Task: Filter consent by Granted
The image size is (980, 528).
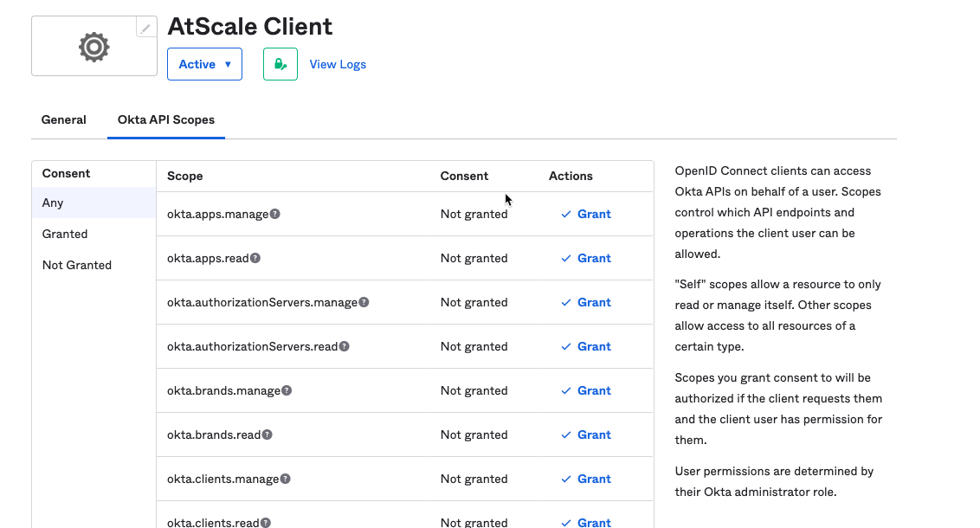Action: pyautogui.click(x=93, y=234)
